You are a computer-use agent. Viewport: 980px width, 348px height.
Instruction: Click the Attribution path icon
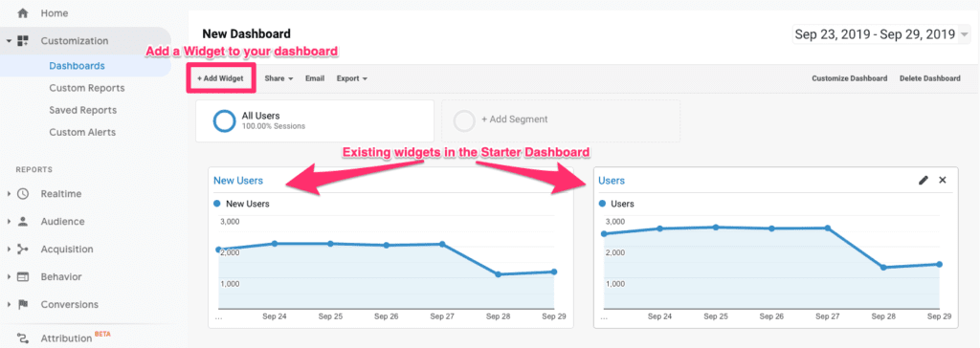pos(23,338)
